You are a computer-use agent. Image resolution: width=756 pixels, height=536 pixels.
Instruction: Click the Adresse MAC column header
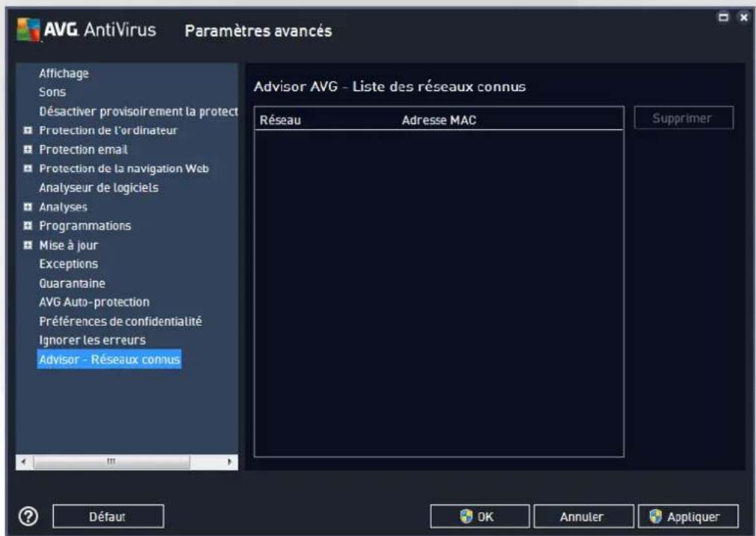point(439,120)
